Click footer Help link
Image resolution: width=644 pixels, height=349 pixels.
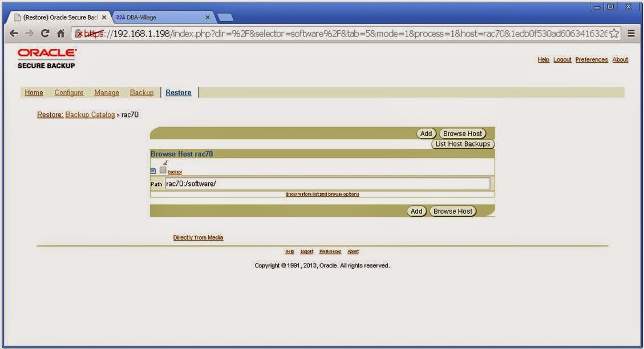(x=290, y=251)
